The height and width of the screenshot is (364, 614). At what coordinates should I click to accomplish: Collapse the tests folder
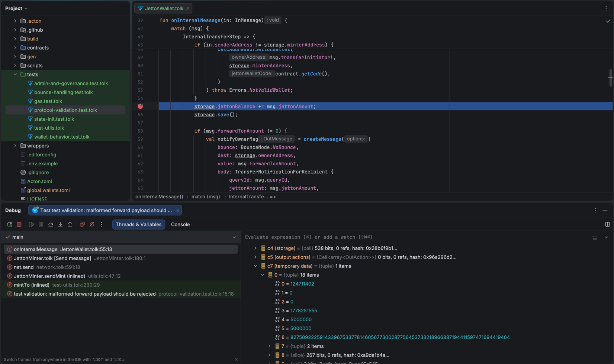(15, 74)
